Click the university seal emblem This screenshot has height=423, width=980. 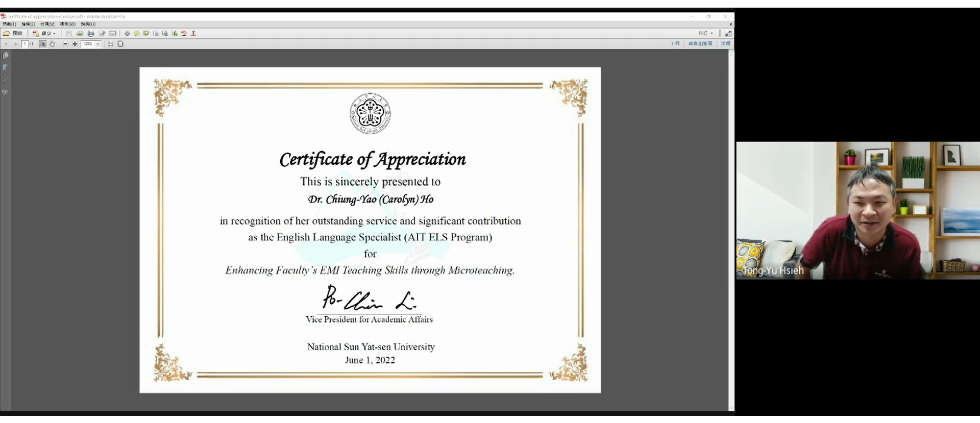click(370, 113)
